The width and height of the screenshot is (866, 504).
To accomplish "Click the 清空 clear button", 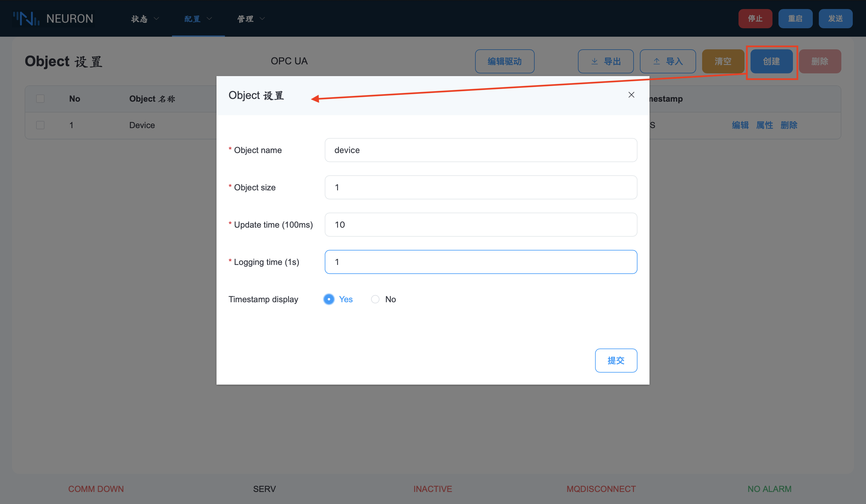I will (x=723, y=62).
